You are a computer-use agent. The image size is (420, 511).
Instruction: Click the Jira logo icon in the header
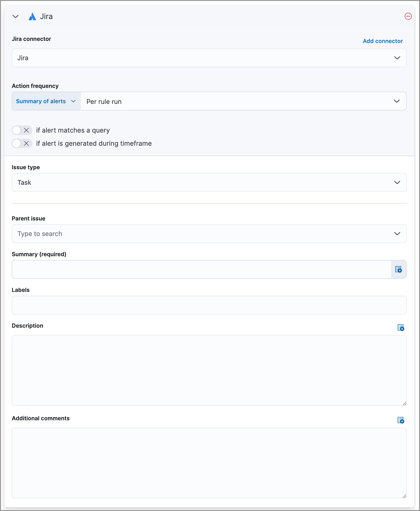(33, 16)
